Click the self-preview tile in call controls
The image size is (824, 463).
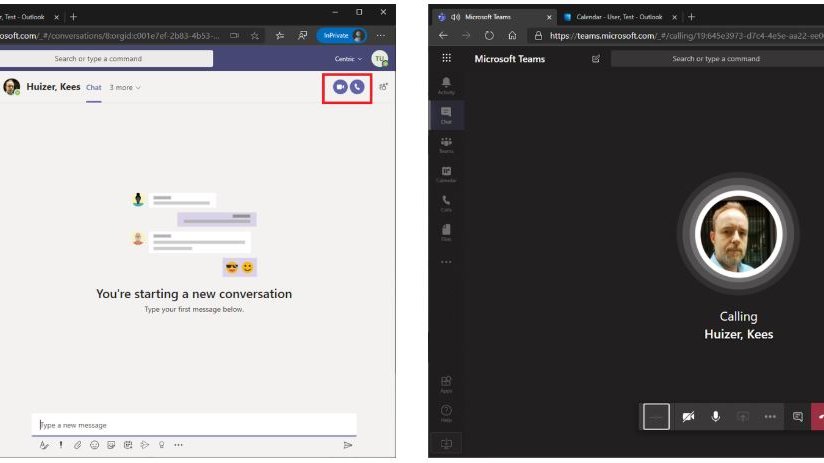[x=656, y=417]
